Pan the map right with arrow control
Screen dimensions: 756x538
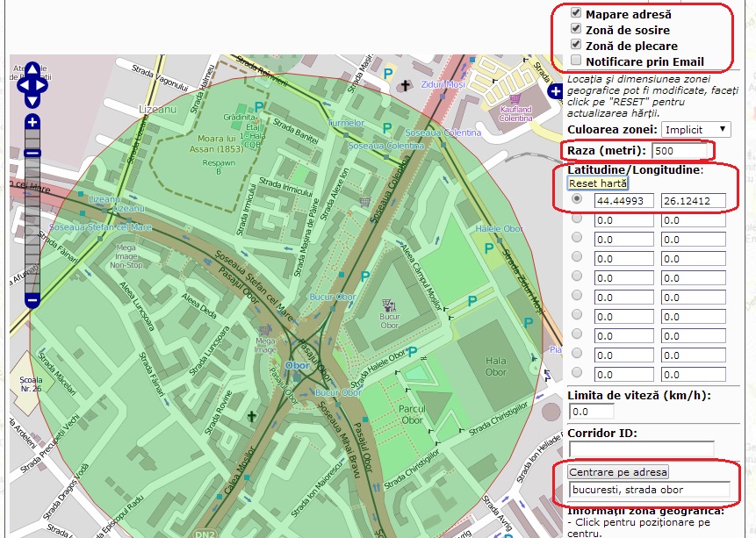(x=42, y=86)
